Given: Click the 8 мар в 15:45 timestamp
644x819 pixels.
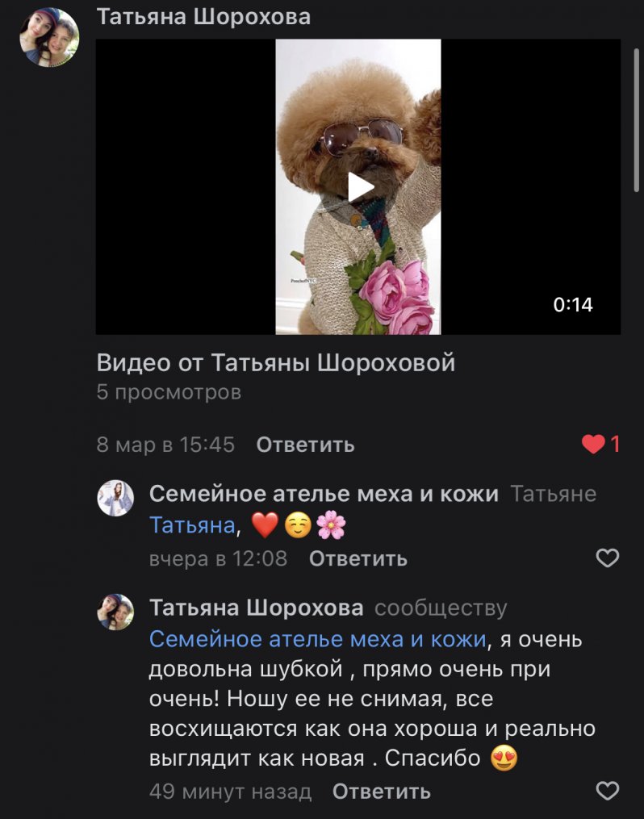Looking at the screenshot, I should 165,445.
